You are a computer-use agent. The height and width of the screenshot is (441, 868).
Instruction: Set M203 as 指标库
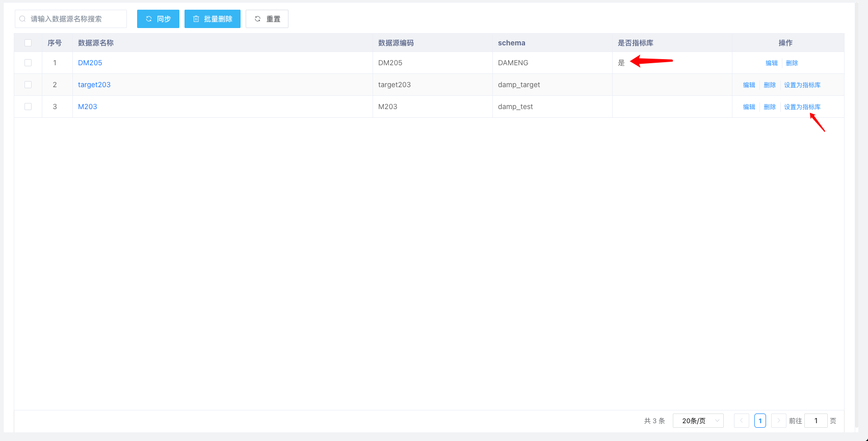tap(802, 107)
